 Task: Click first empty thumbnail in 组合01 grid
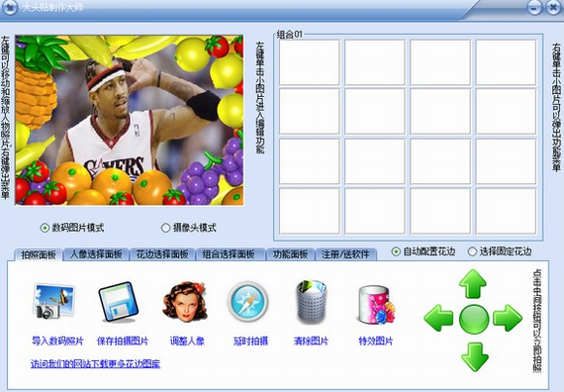[x=310, y=62]
